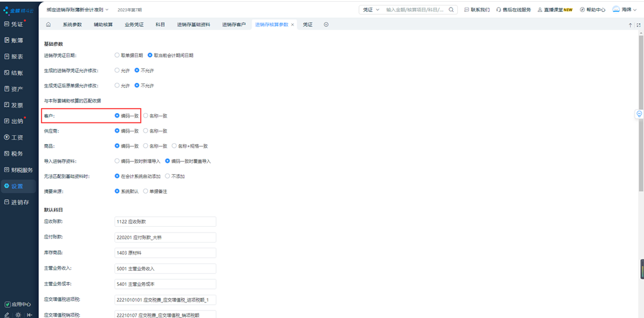Image resolution: width=644 pixels, height=318 pixels.
Task: Click the scroll-to-top arrow icon
Action: click(630, 25)
